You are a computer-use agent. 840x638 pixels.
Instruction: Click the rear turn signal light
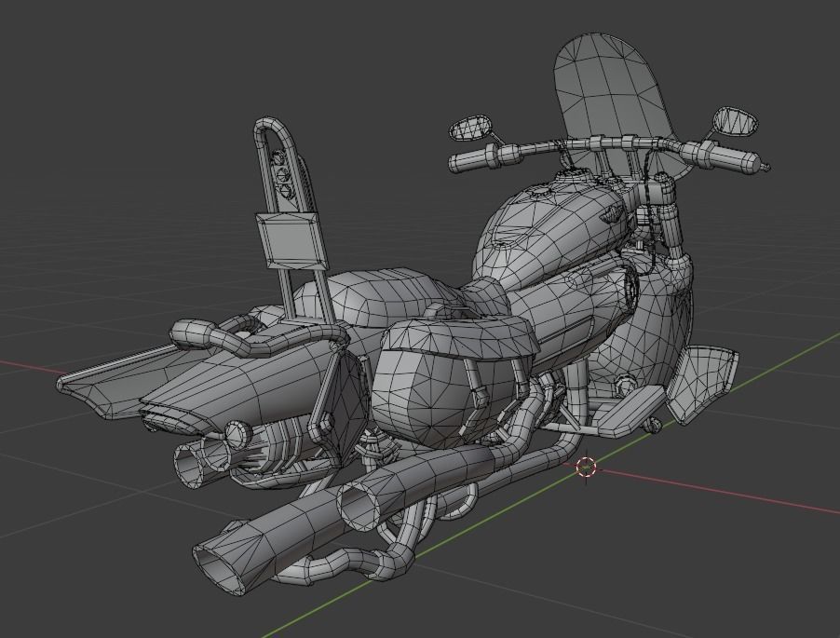point(238,434)
